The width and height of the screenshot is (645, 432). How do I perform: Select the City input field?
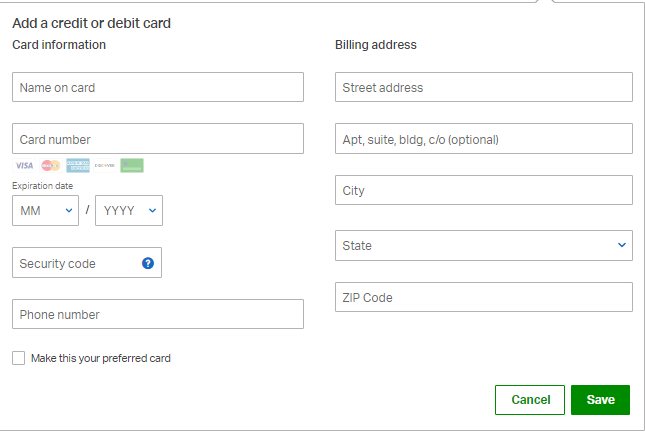pyautogui.click(x=483, y=190)
